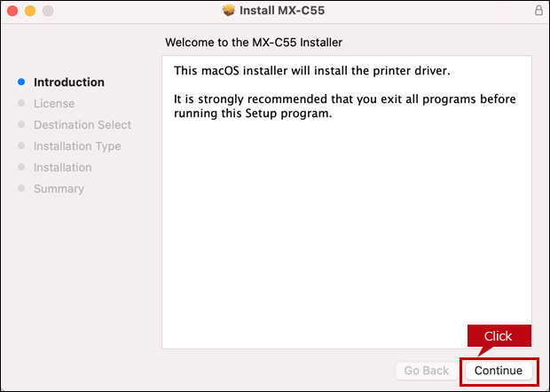Click the gray bullet beside License
This screenshot has width=550, height=392.
click(x=21, y=104)
